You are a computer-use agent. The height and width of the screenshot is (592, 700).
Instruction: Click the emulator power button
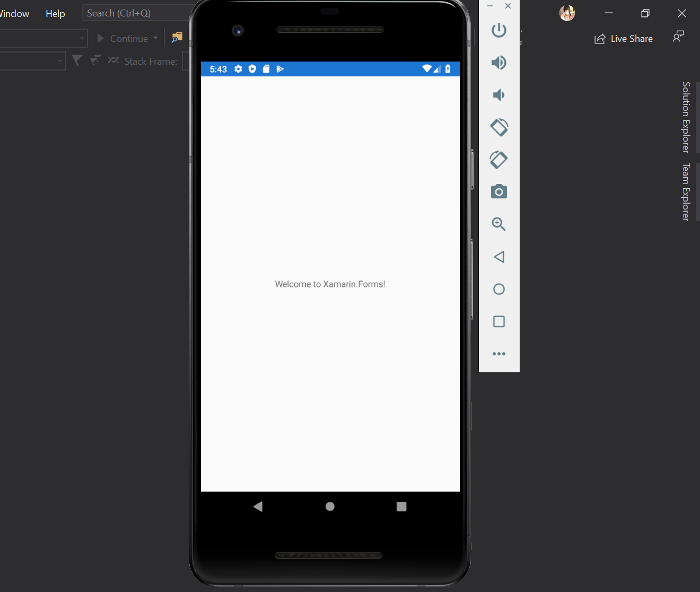point(499,30)
